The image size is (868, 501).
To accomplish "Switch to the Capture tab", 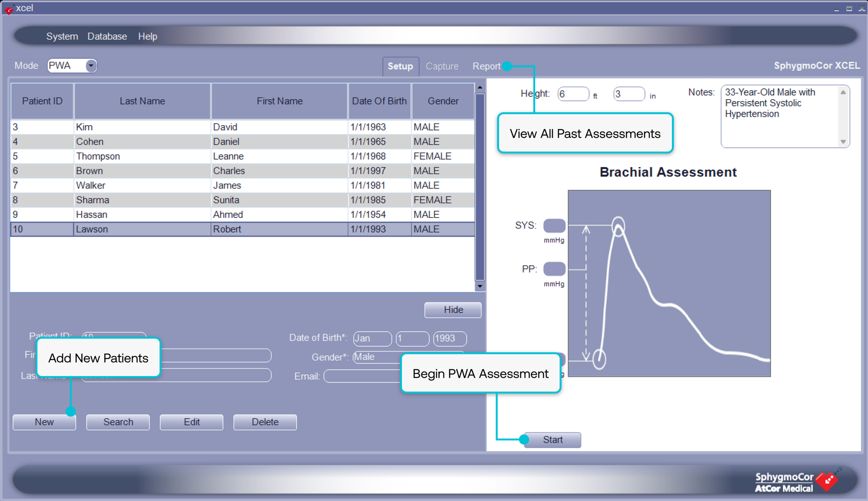I will tap(442, 66).
